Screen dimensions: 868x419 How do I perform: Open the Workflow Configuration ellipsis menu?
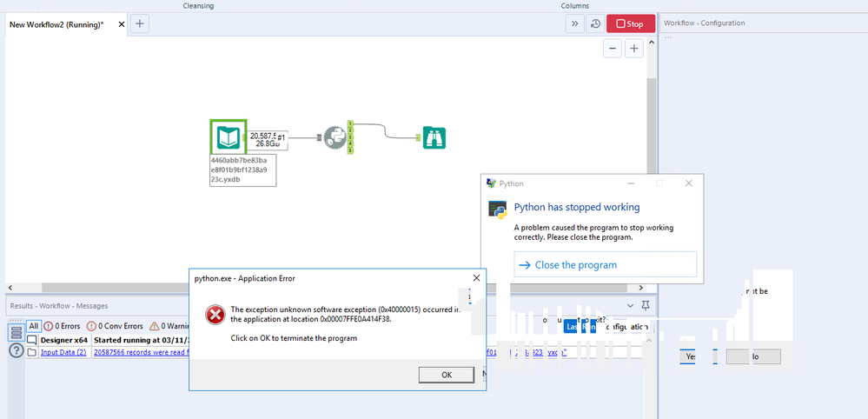click(x=668, y=37)
